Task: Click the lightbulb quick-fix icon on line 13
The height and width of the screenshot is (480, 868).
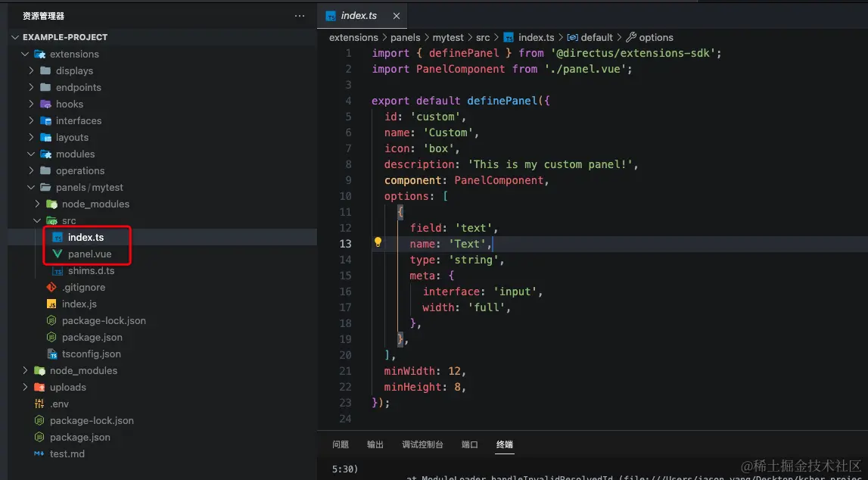Action: pyautogui.click(x=378, y=242)
